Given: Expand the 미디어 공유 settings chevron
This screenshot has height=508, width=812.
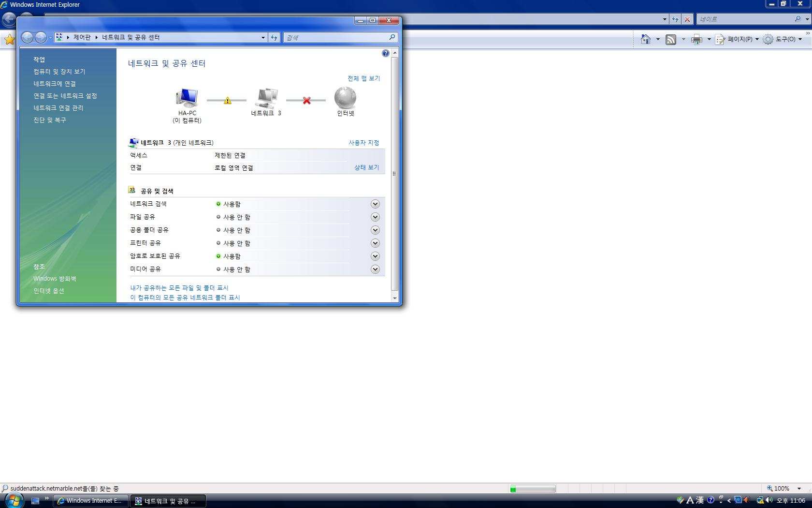Looking at the screenshot, I should (x=375, y=269).
